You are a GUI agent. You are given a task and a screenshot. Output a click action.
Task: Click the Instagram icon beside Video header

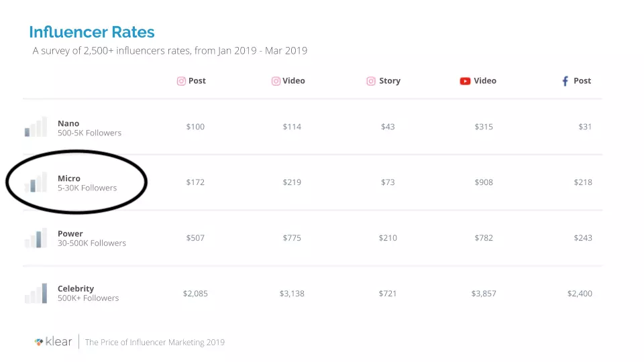276,81
